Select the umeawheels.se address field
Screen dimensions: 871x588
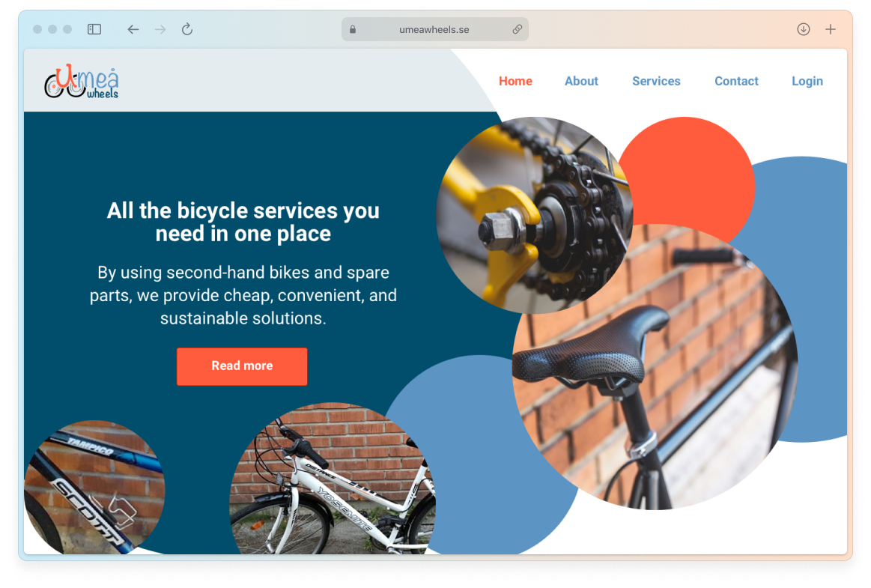tap(434, 29)
